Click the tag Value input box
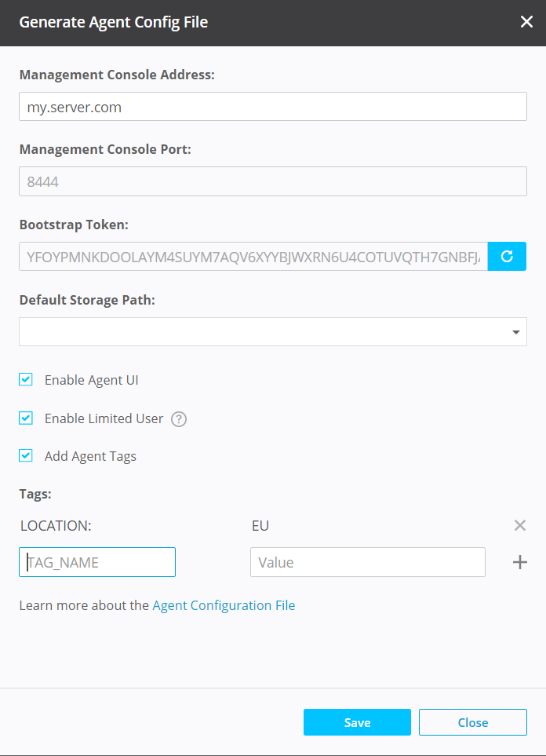This screenshot has height=756, width=546. [367, 562]
